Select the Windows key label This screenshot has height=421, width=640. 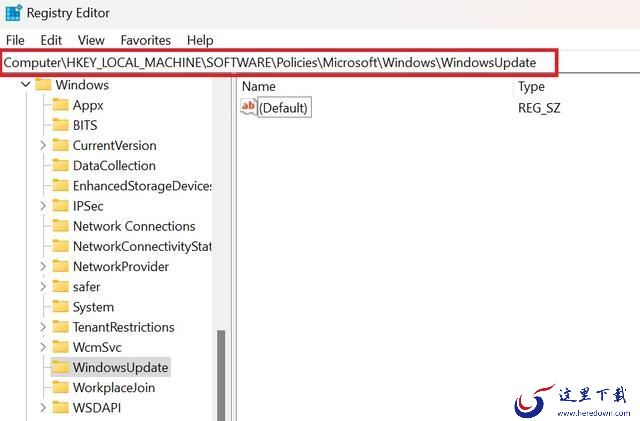(82, 85)
